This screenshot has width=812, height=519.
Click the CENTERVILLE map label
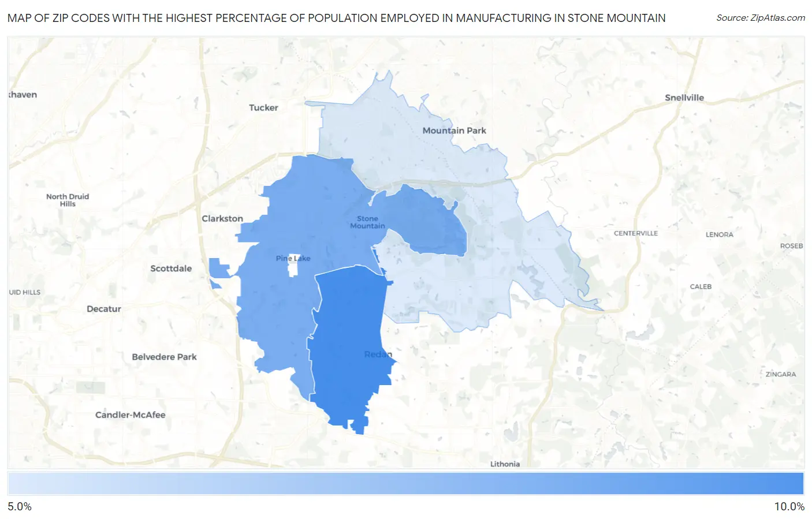[636, 233]
